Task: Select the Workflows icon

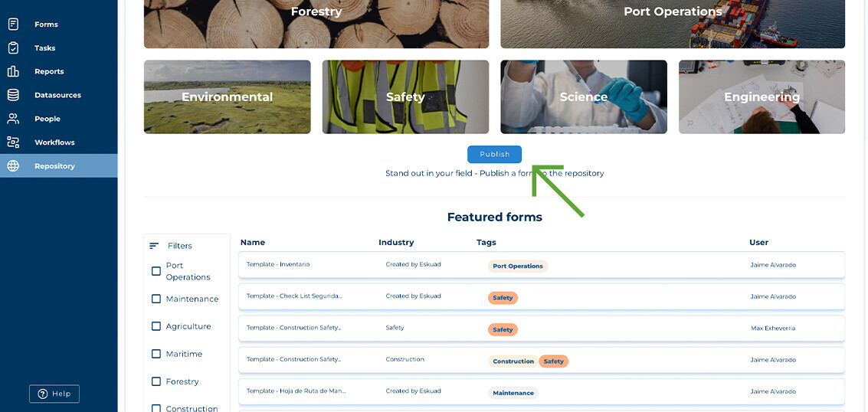Action: pos(13,142)
